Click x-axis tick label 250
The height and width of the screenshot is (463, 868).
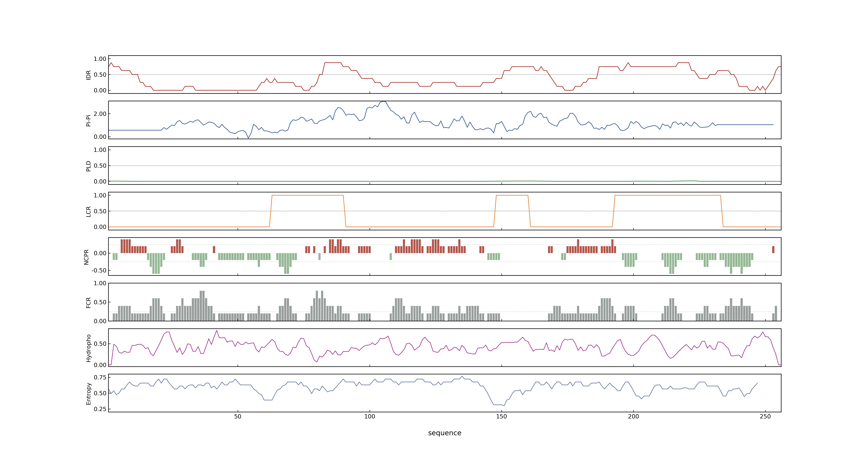765,416
